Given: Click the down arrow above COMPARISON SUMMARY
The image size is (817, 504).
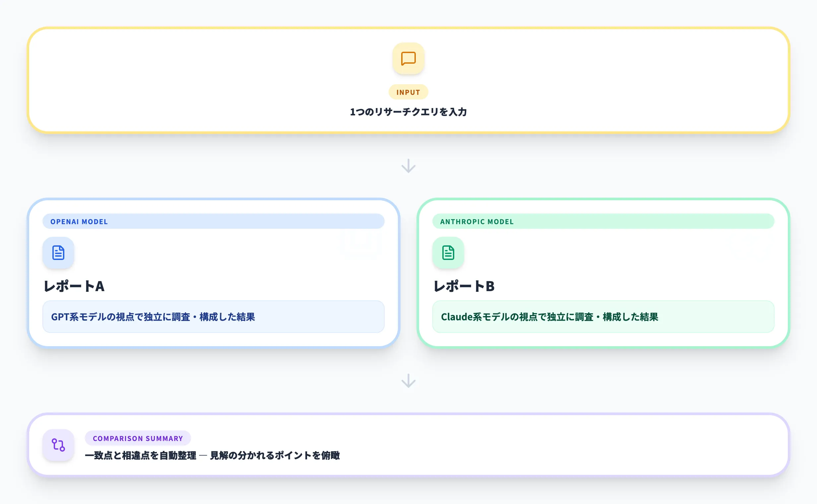Looking at the screenshot, I should (x=408, y=380).
